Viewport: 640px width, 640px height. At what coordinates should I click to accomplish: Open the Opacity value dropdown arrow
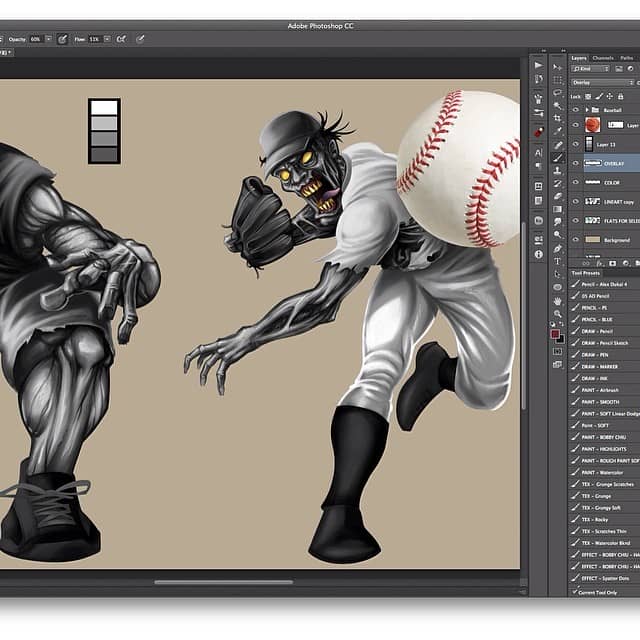46,39
